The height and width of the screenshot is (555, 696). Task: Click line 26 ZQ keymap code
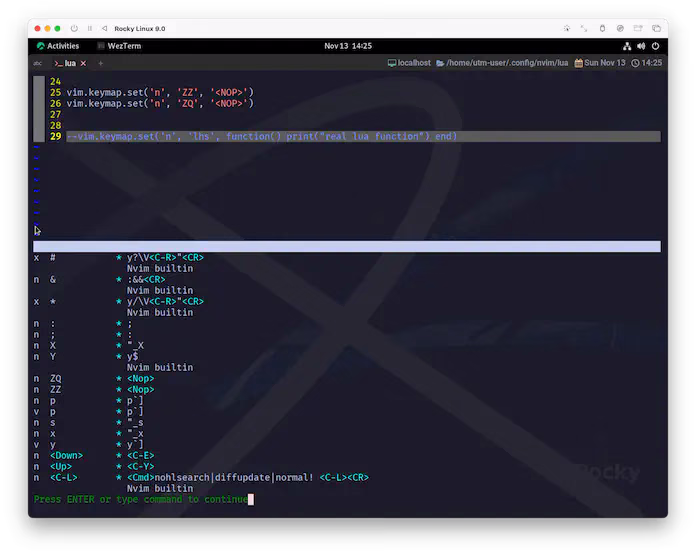coord(160,103)
